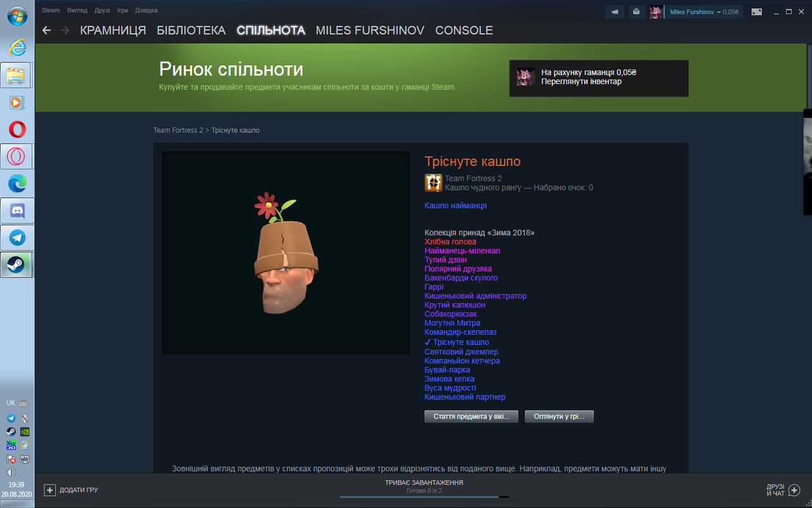Open Найманець-міленіал item

click(x=462, y=251)
